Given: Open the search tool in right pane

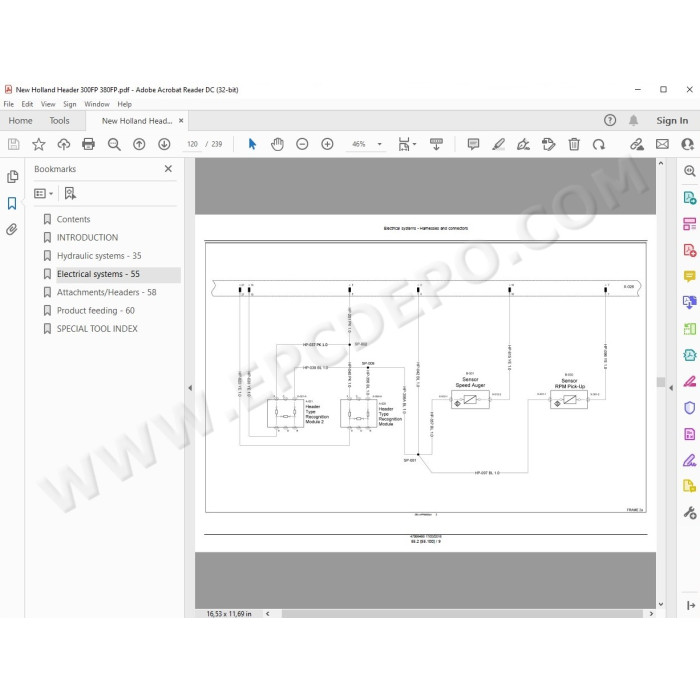Looking at the screenshot, I should pyautogui.click(x=690, y=171).
